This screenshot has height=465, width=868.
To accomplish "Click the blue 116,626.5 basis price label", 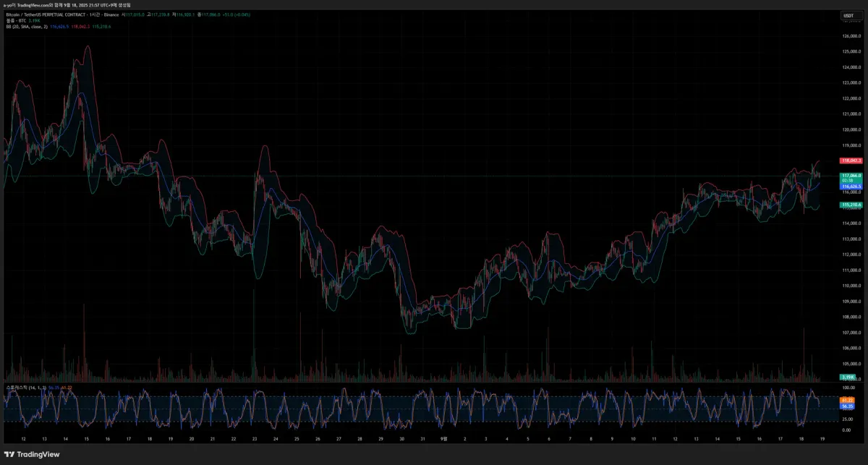I will pos(850,187).
